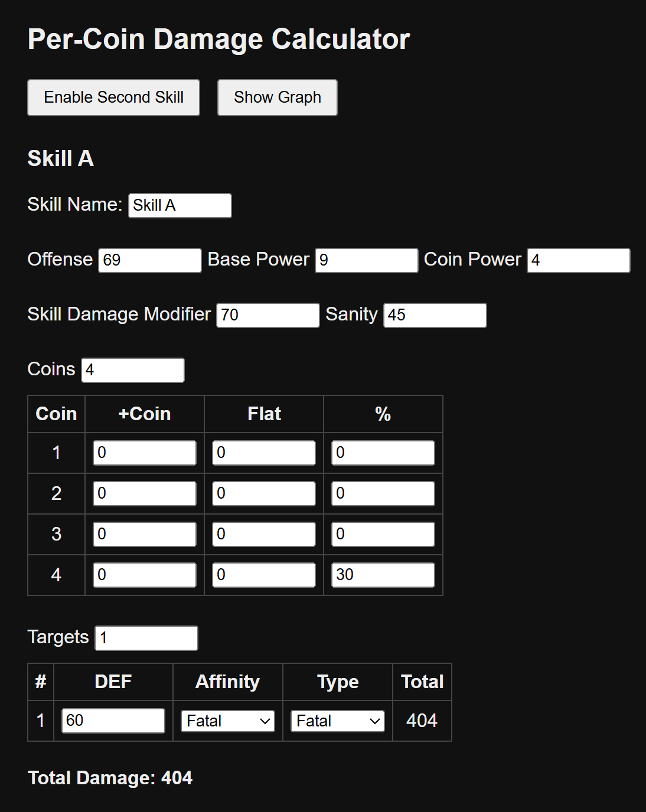Viewport: 646px width, 812px height.
Task: Click the '+Coin' column header
Action: 145,414
